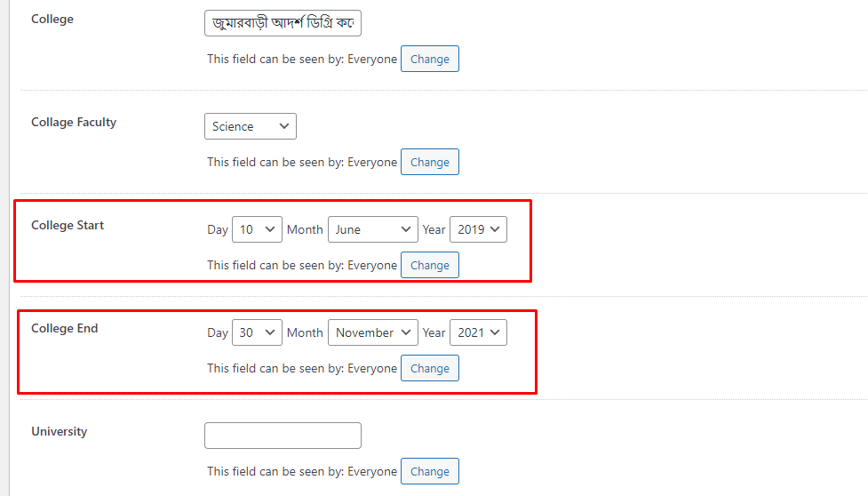Click the College End field label
The image size is (868, 496).
pyautogui.click(x=65, y=329)
